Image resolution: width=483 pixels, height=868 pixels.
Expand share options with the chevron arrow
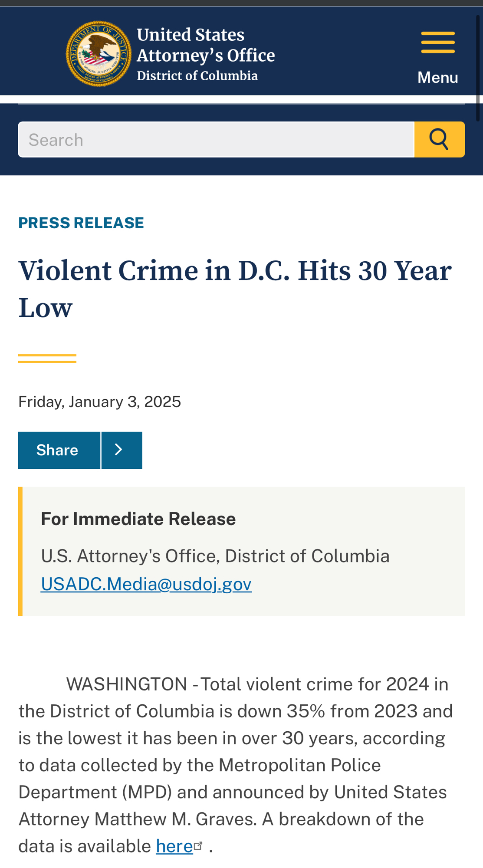pos(122,450)
